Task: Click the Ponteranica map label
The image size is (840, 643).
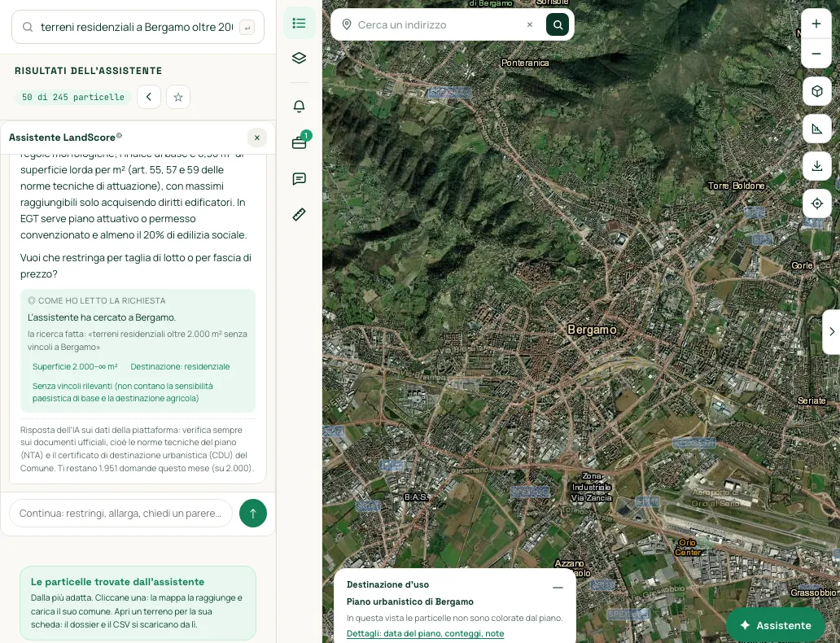Action: (x=525, y=63)
